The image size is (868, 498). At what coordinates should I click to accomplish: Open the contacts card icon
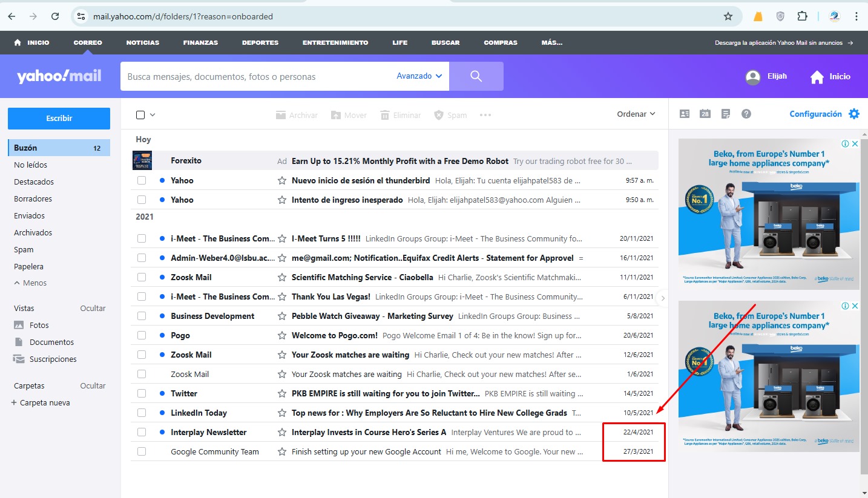pos(685,114)
